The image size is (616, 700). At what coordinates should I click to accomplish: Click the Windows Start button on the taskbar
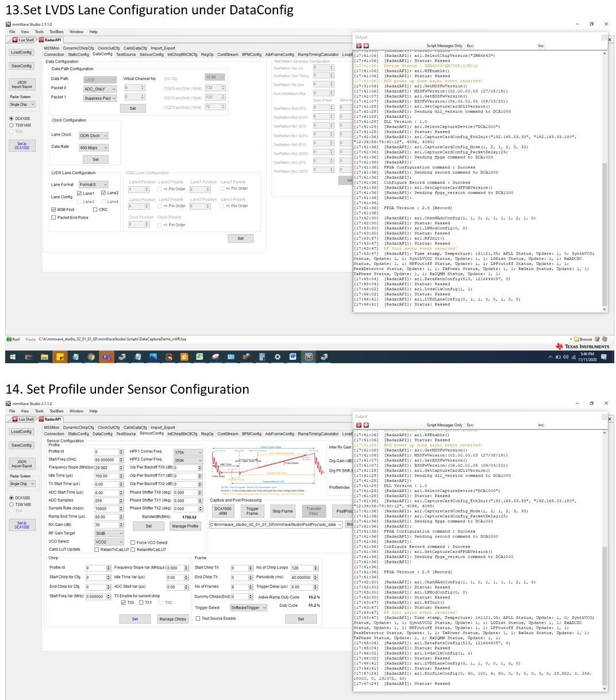point(14,357)
